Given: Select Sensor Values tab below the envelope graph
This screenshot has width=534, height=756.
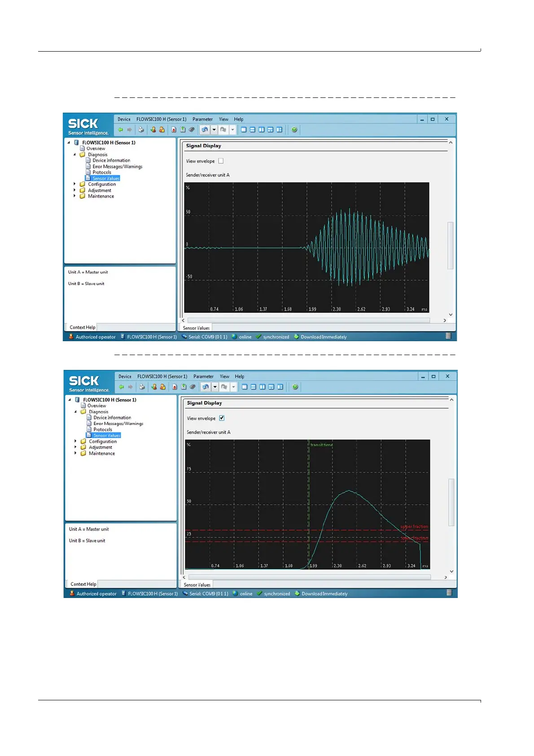Looking at the screenshot, I should [x=197, y=585].
